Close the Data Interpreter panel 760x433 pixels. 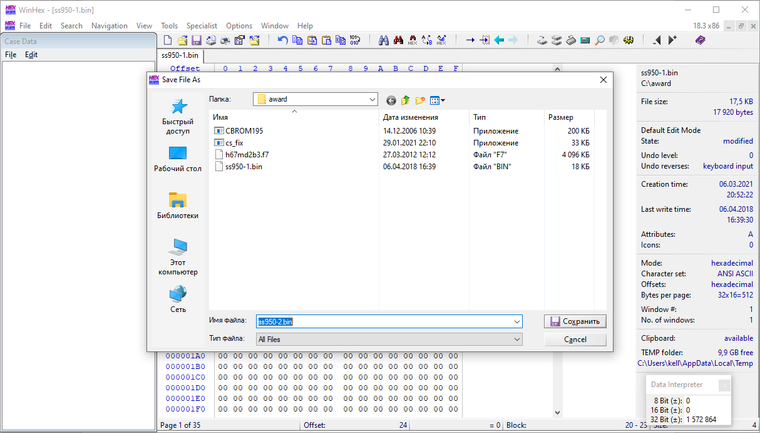click(724, 385)
